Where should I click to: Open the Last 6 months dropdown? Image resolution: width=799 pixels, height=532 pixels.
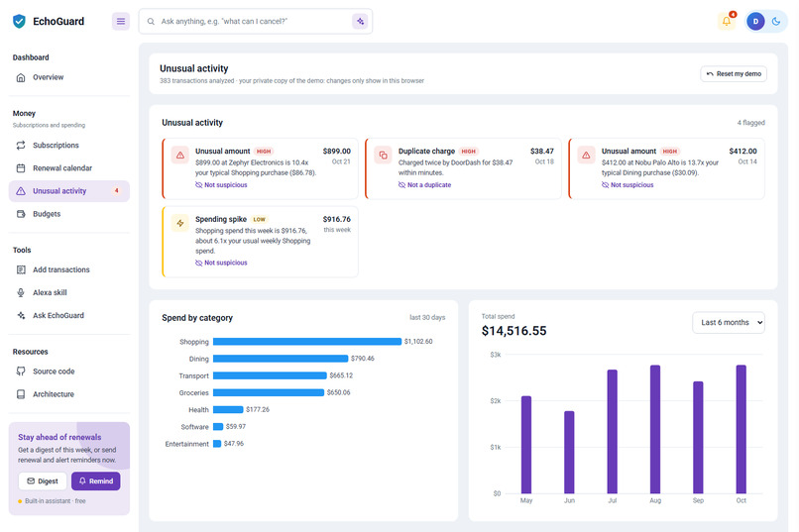[729, 322]
